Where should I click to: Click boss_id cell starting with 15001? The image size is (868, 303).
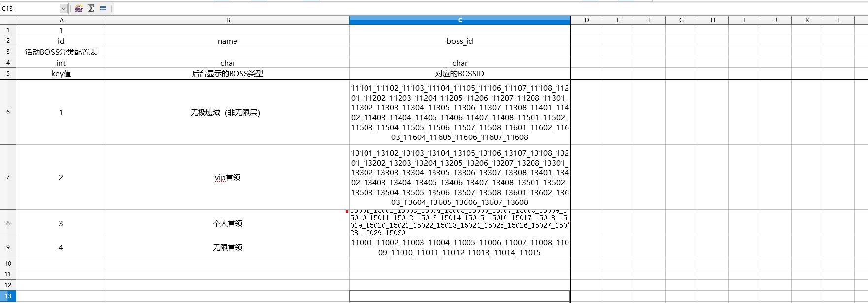click(x=460, y=223)
